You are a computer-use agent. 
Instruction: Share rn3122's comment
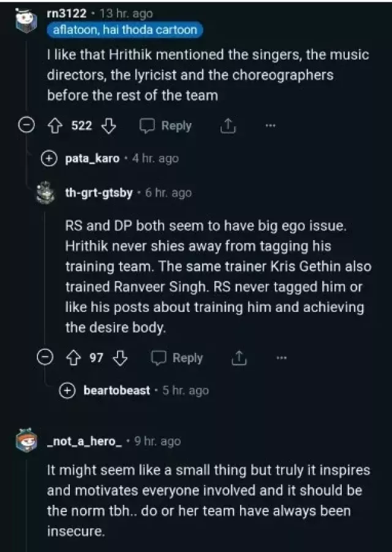coord(227,126)
